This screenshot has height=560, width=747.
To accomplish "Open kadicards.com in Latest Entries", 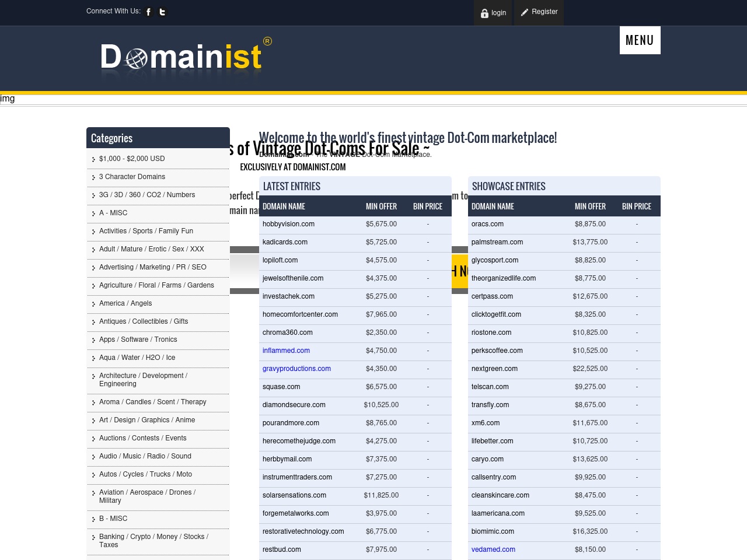I will (x=285, y=242).
